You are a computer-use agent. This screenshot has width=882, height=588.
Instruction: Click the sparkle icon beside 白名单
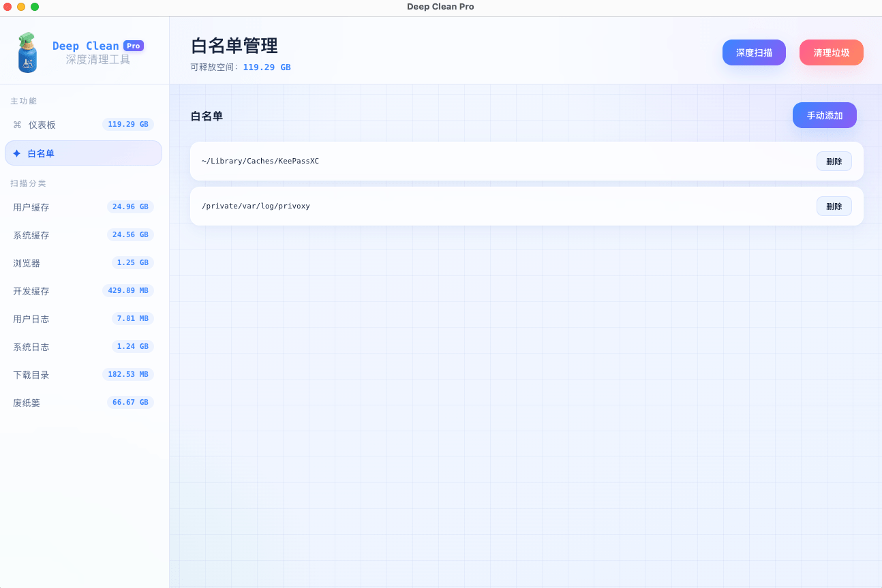16,153
